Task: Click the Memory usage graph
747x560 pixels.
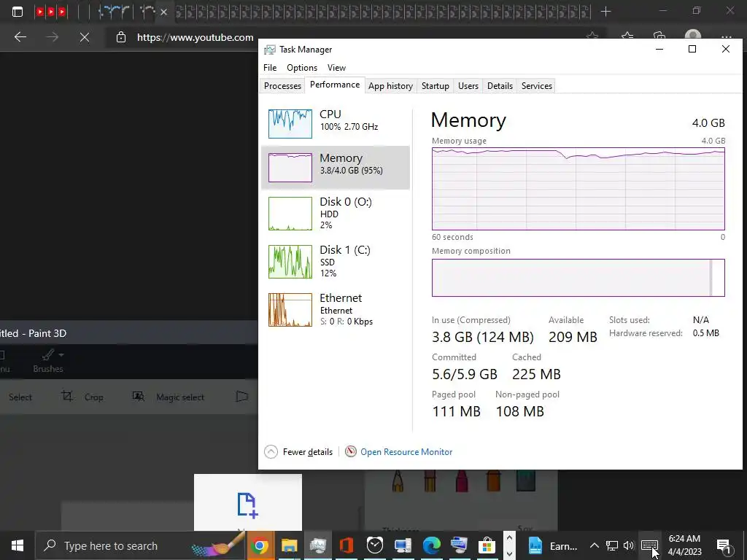Action: 578,189
